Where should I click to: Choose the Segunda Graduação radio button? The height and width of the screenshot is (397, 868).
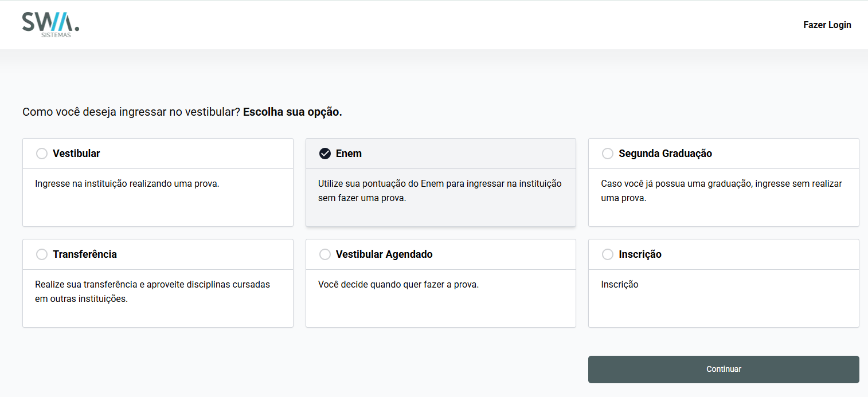[x=608, y=154]
